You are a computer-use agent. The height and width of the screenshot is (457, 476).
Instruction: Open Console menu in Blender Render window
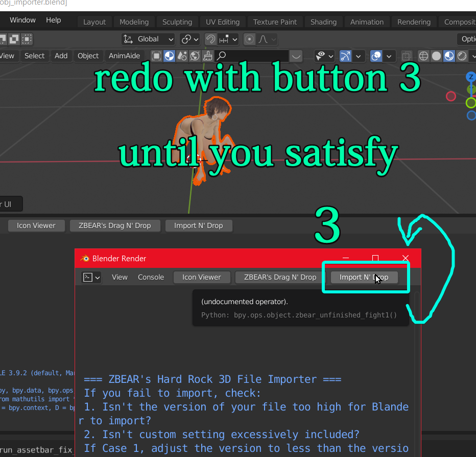click(x=151, y=277)
